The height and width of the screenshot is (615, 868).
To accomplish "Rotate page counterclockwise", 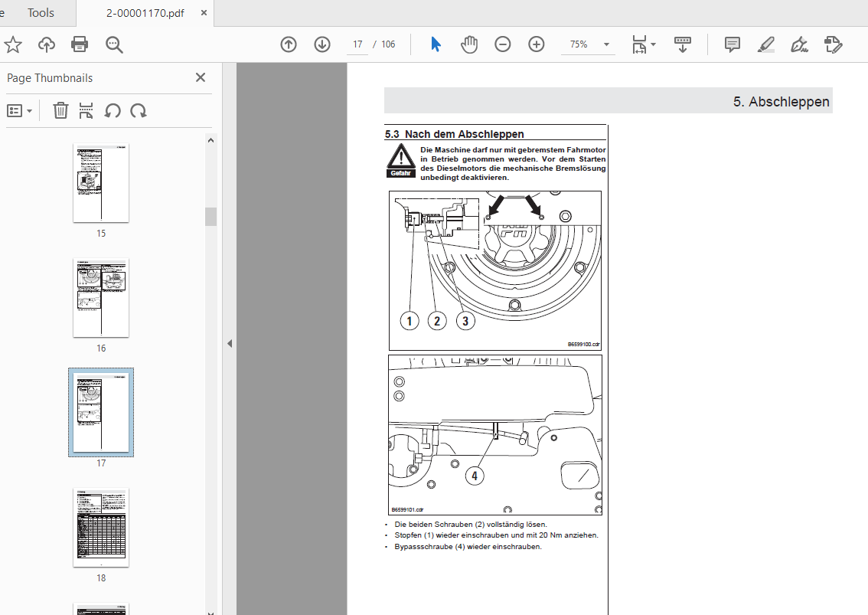I will click(x=113, y=111).
